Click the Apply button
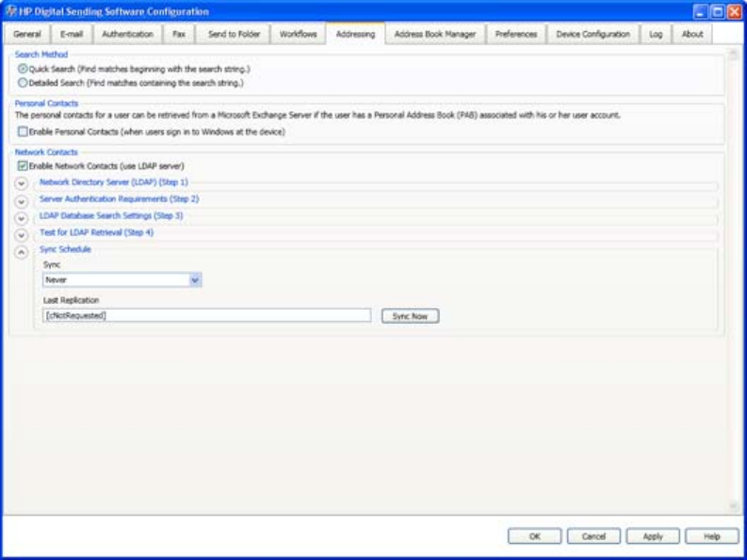Image resolution: width=747 pixels, height=560 pixels. coord(653,536)
